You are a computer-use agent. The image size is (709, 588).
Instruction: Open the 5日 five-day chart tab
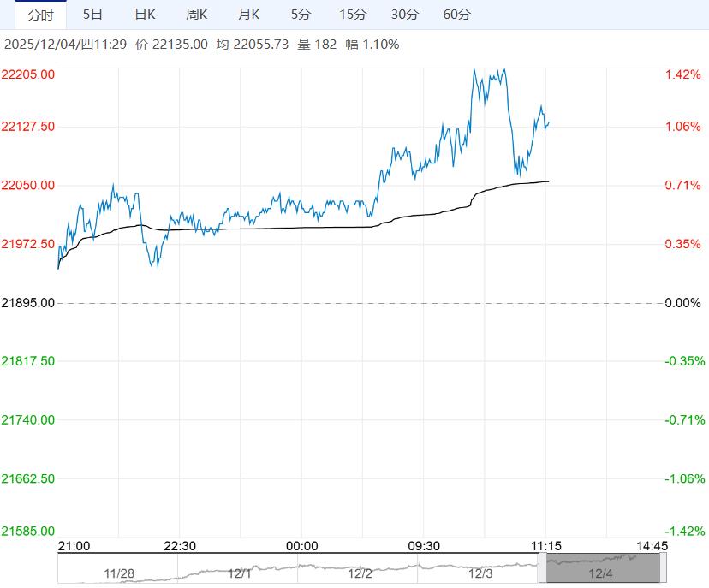(92, 15)
